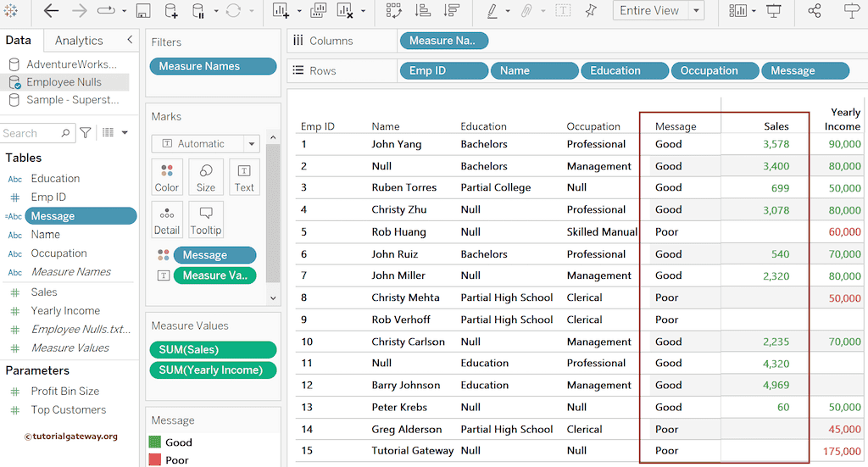Click the Fix Axes pin icon
Screen dimensions: 868x467
591,10
